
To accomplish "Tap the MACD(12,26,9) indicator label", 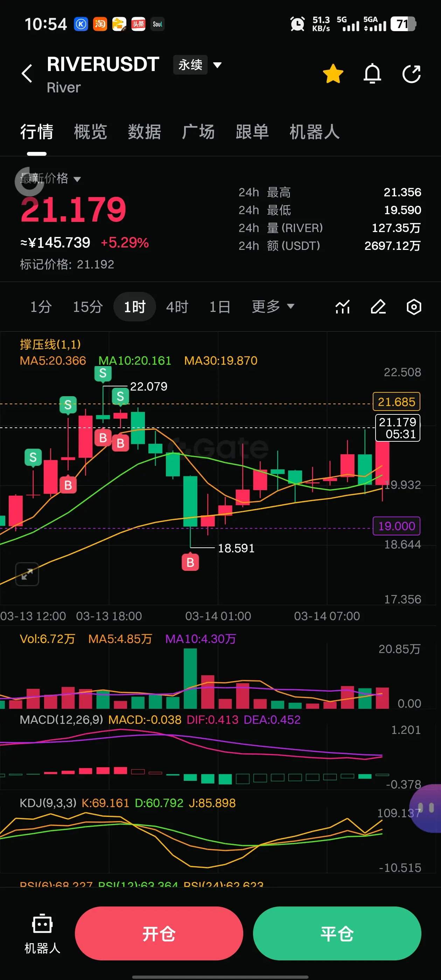I will coord(61,719).
